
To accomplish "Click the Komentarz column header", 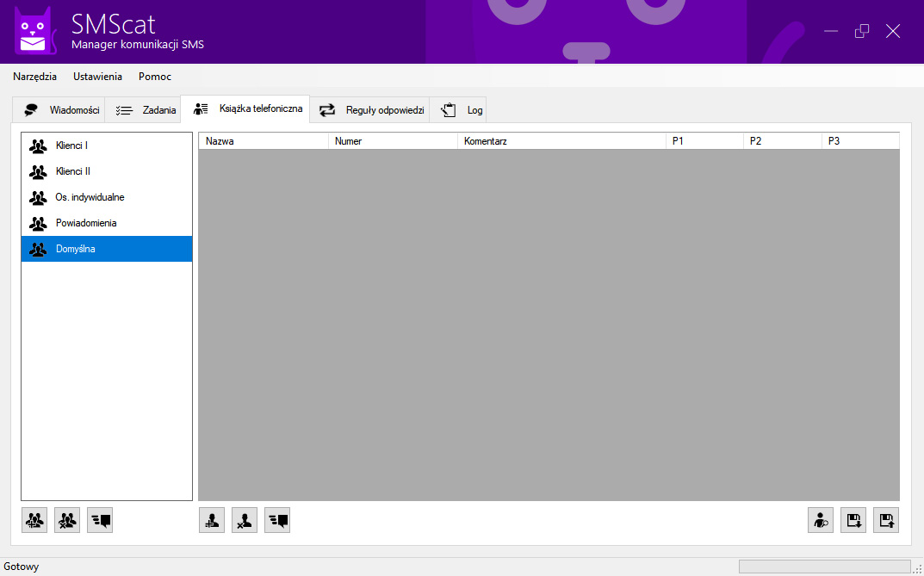I will pyautogui.click(x=561, y=141).
